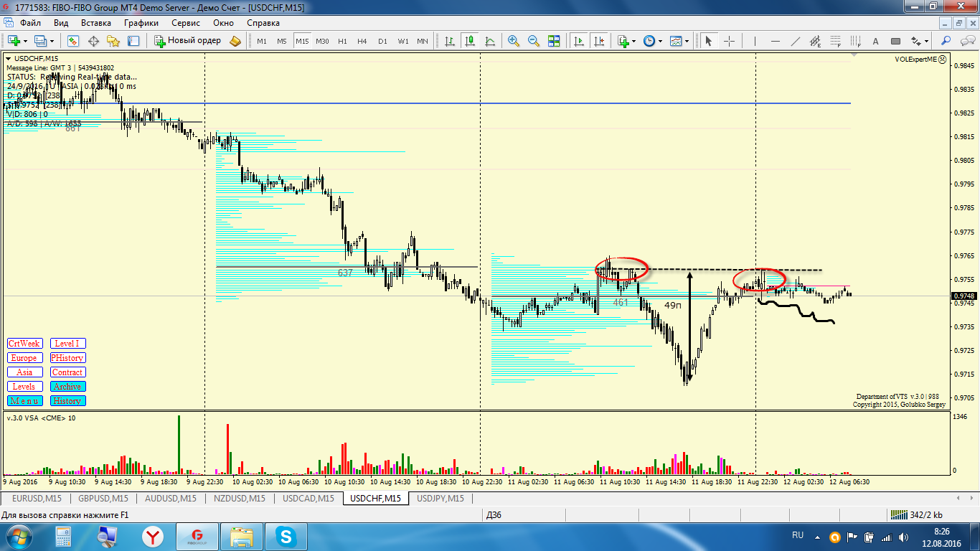The image size is (980, 551).
Task: Click the Новый ордер button
Action: [x=188, y=41]
